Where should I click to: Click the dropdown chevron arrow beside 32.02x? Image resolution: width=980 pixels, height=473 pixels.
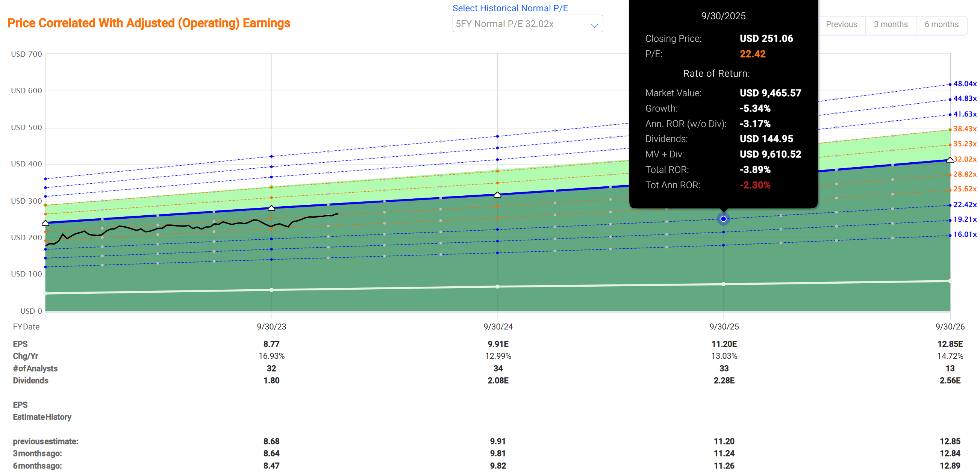[594, 26]
